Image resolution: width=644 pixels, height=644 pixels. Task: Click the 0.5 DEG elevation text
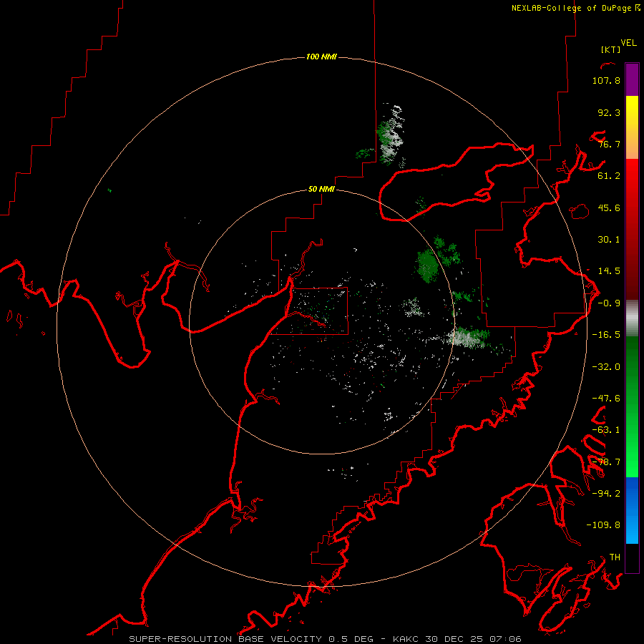coord(351,639)
